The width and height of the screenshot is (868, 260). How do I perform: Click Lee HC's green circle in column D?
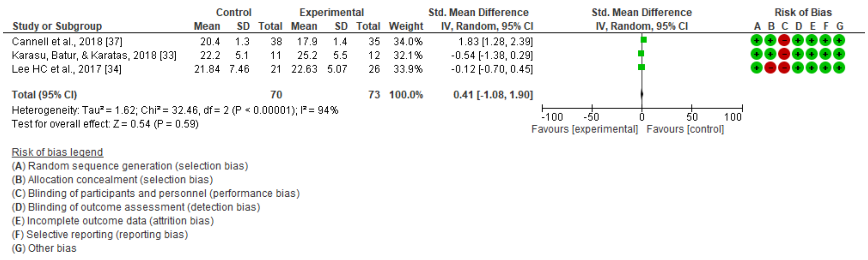(798, 68)
